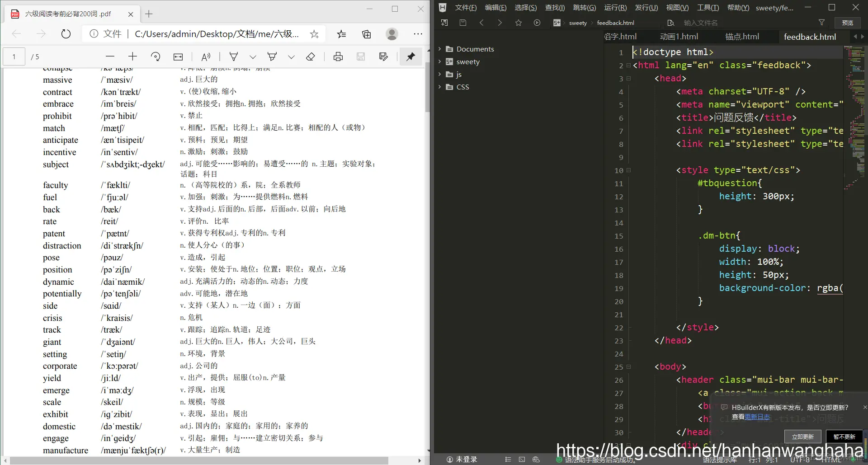Close the PDF browser tab

(131, 14)
